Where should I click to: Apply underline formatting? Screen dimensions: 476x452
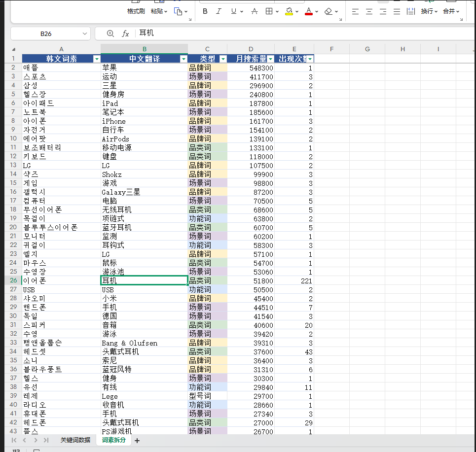pos(233,11)
